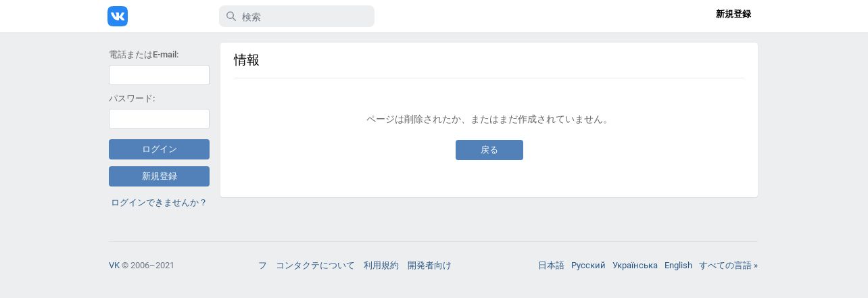
Task: Select the 電話またはE-mail input field
Action: point(159,75)
